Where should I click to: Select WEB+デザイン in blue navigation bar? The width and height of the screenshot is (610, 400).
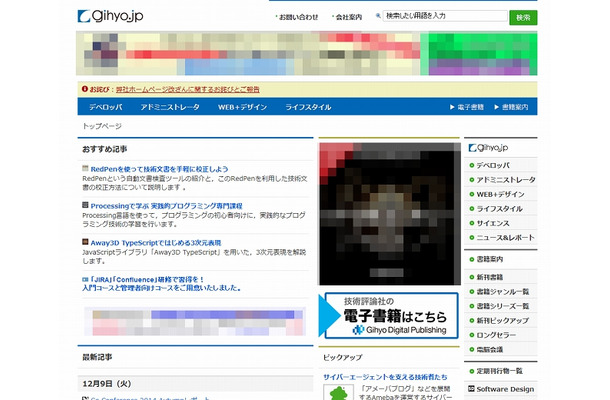pyautogui.click(x=242, y=107)
